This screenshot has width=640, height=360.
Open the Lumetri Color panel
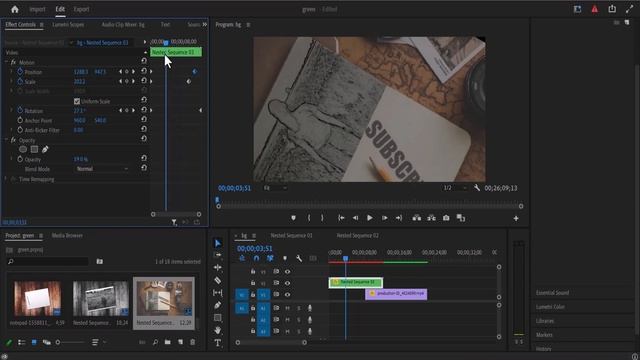(x=550, y=307)
